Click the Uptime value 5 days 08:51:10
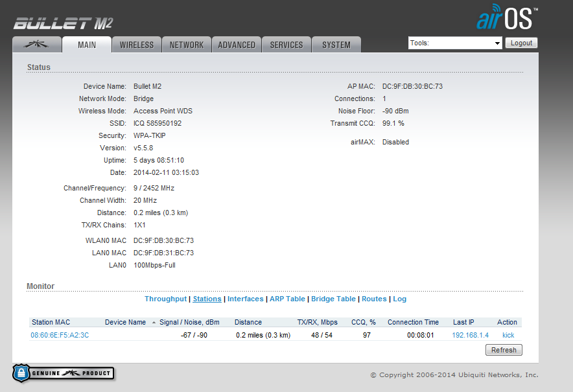573x392 pixels. pos(159,160)
